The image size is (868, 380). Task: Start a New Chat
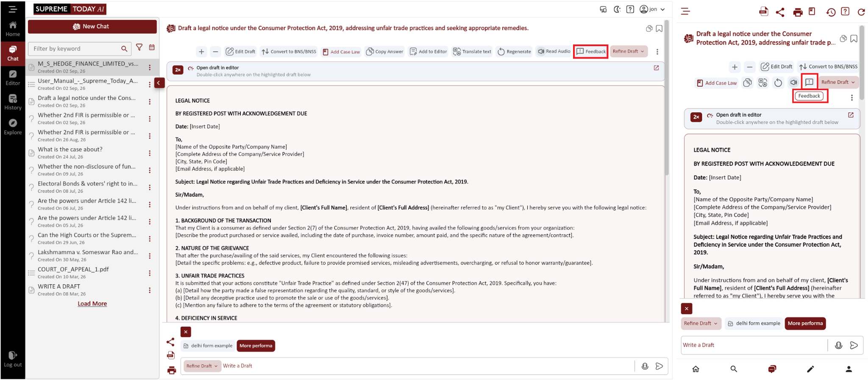coord(92,26)
